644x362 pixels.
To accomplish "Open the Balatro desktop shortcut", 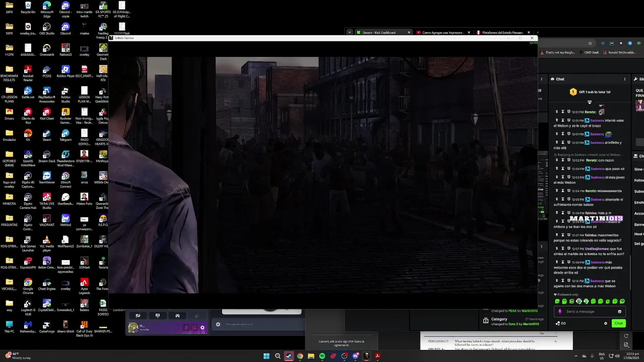I will pyautogui.click(x=85, y=305).
